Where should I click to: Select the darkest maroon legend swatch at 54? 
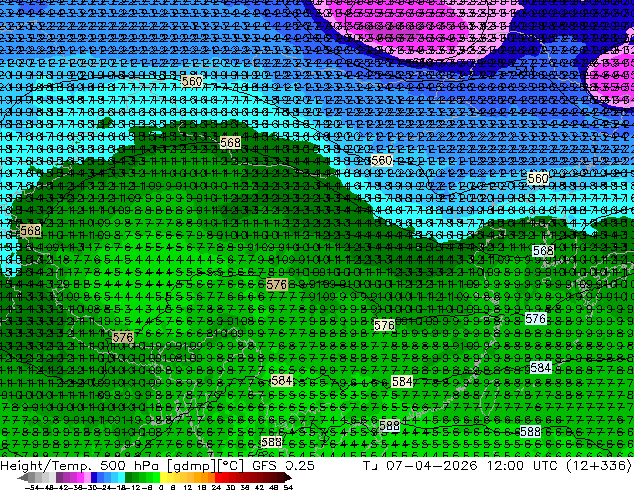(x=287, y=478)
